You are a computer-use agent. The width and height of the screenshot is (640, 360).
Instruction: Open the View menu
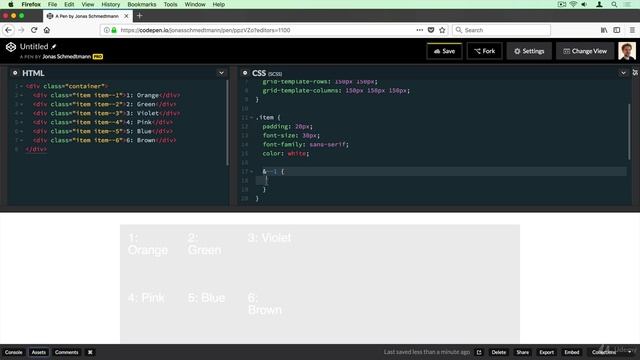click(87, 4)
